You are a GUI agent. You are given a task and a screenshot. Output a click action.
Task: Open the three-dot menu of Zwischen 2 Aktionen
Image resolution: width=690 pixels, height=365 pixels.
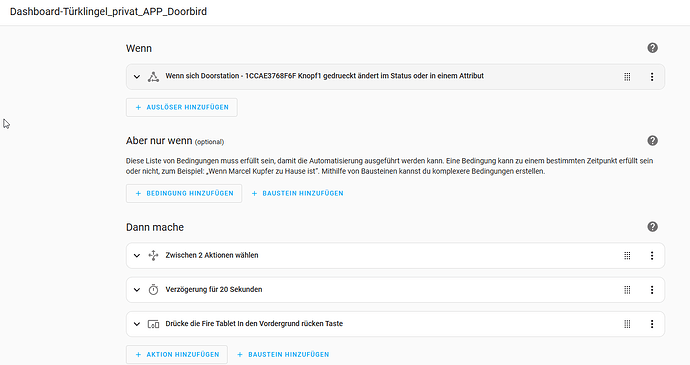(652, 255)
